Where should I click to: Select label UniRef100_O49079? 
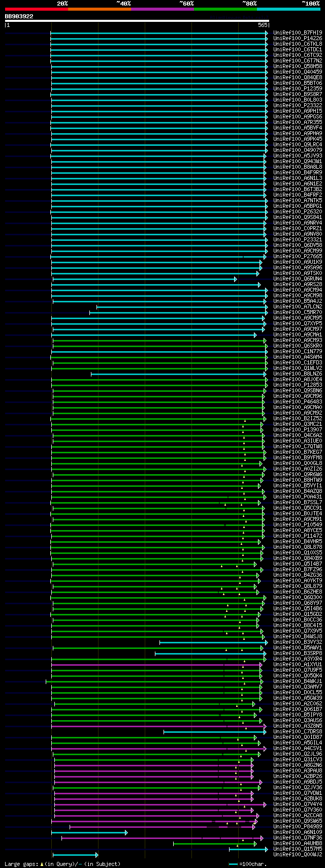(x=298, y=150)
